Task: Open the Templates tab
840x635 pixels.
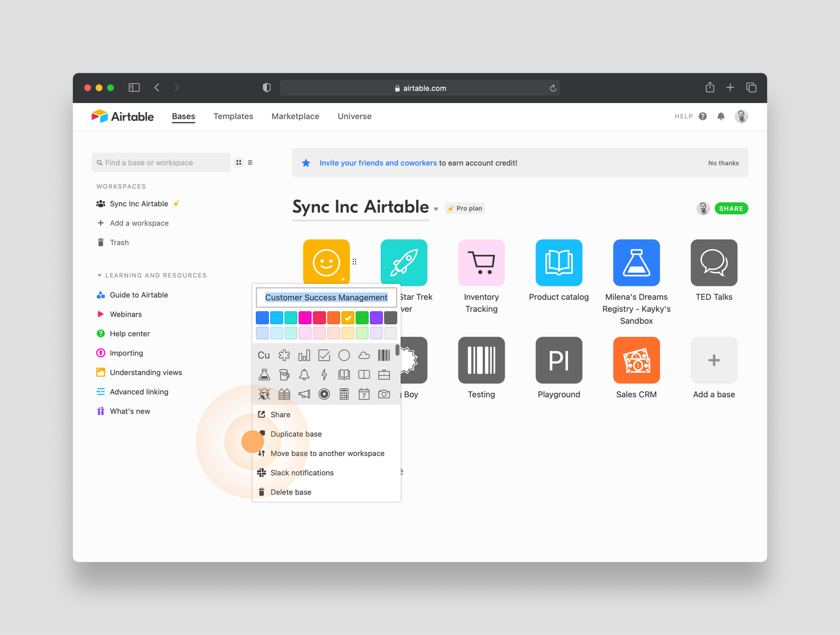Action: (233, 116)
